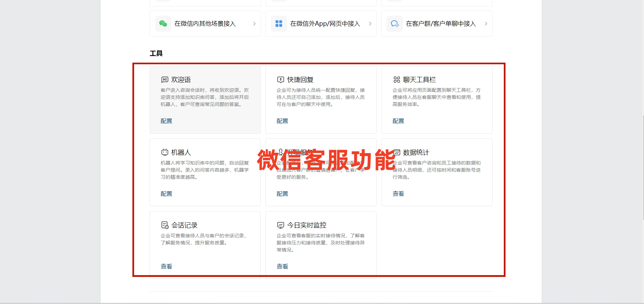644x304 pixels.
Task: Click the 欢迎语 Hi-message icon
Action: tap(165, 80)
